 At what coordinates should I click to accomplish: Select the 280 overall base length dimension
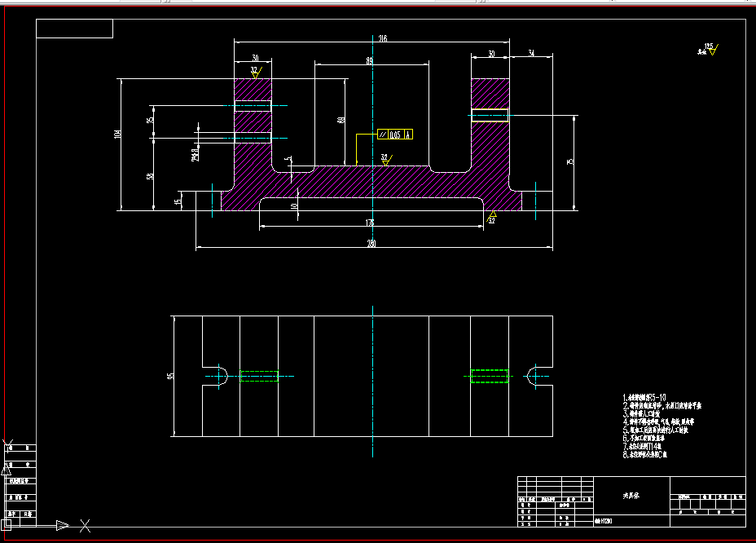pyautogui.click(x=371, y=243)
